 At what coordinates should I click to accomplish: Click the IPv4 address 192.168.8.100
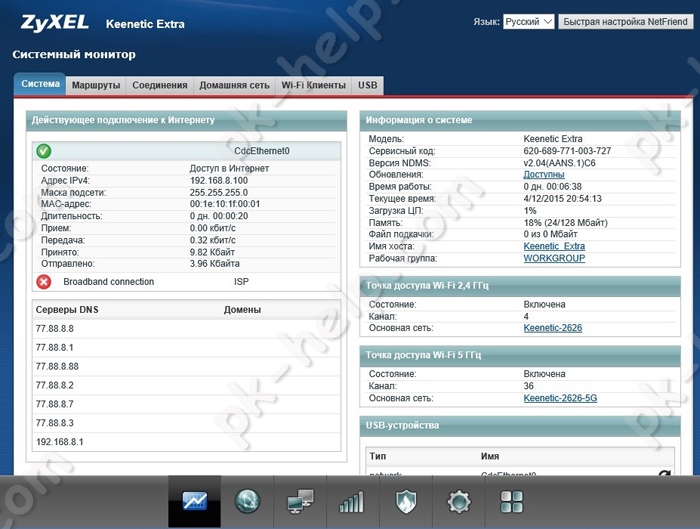click(x=219, y=180)
